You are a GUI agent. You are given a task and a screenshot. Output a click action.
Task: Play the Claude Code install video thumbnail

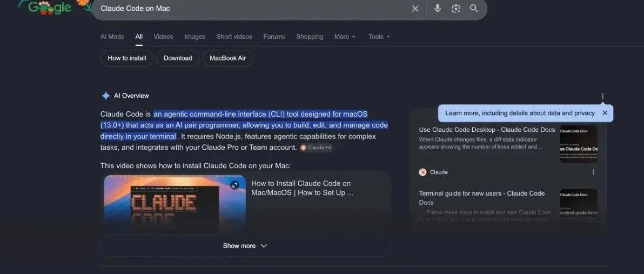point(175,203)
